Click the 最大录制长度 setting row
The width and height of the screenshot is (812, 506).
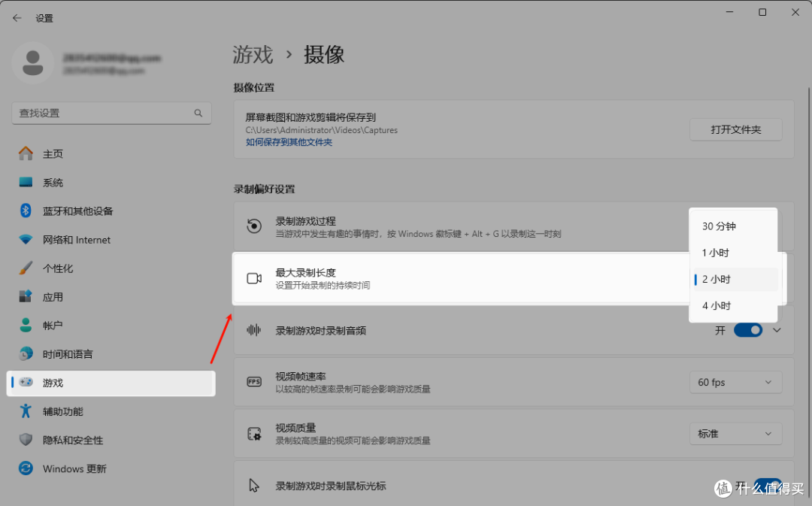coord(510,278)
